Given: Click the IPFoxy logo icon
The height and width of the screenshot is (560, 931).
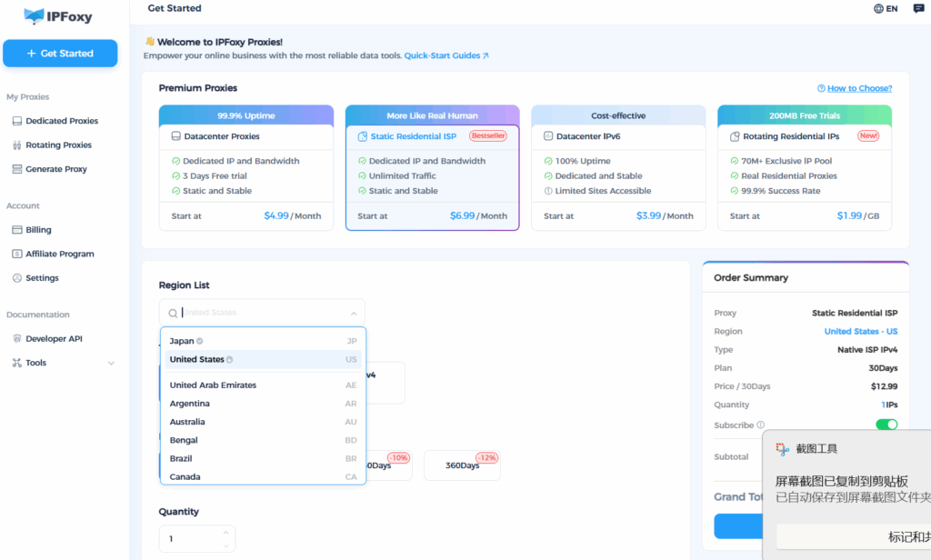Looking at the screenshot, I should coord(34,16).
